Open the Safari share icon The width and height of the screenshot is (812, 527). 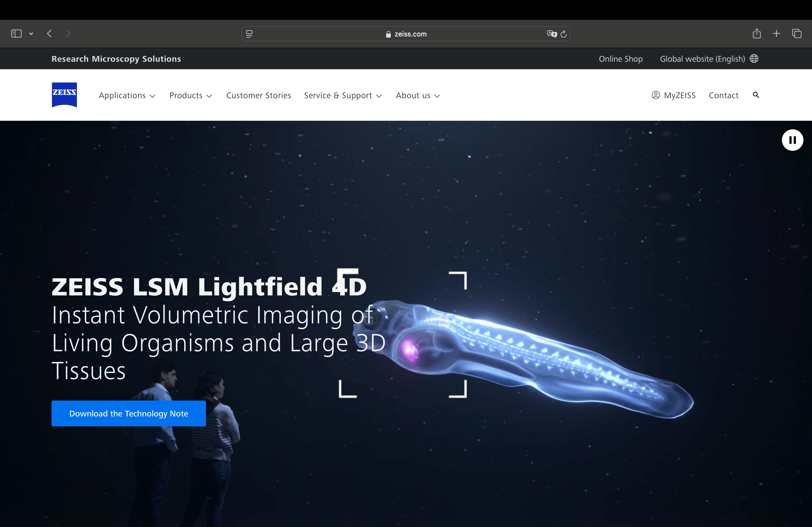[757, 33]
